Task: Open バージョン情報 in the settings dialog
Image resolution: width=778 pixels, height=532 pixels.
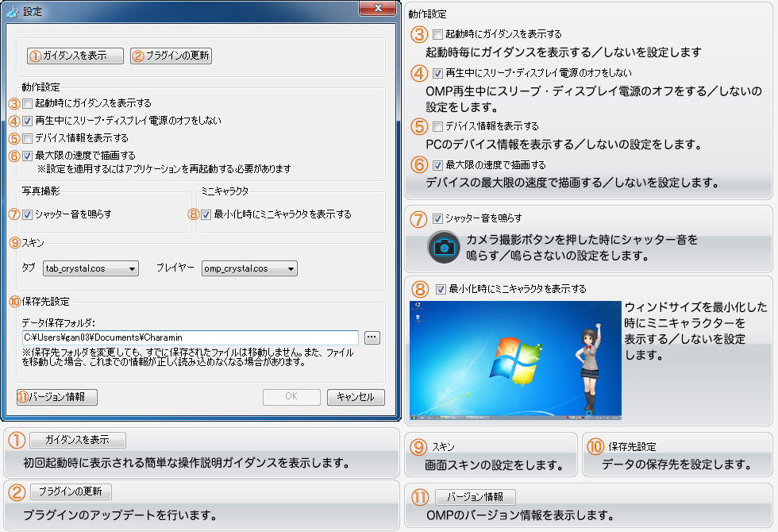Action: coord(57,397)
